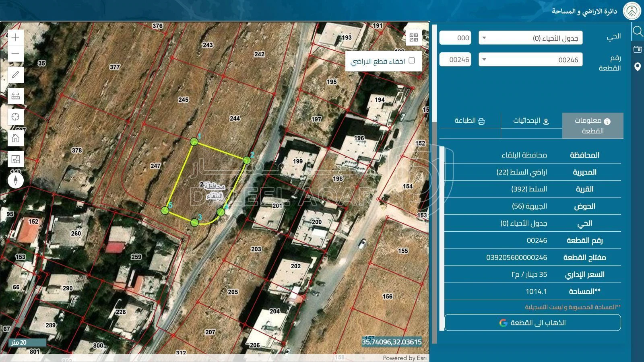Screen dimensions: 644x362
Task: Click the parcel code field 00246
Action: pos(455,60)
